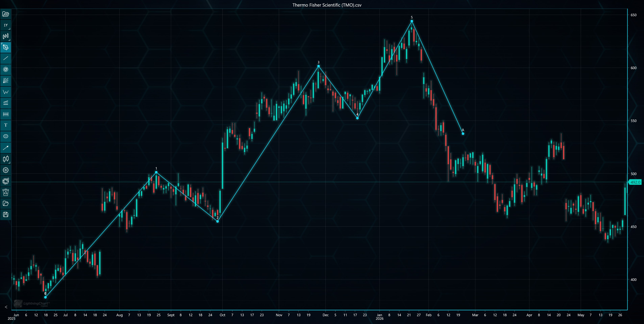Click the wave start point near Jun 18
Viewport: 644px width, 324px height.
(x=45, y=297)
